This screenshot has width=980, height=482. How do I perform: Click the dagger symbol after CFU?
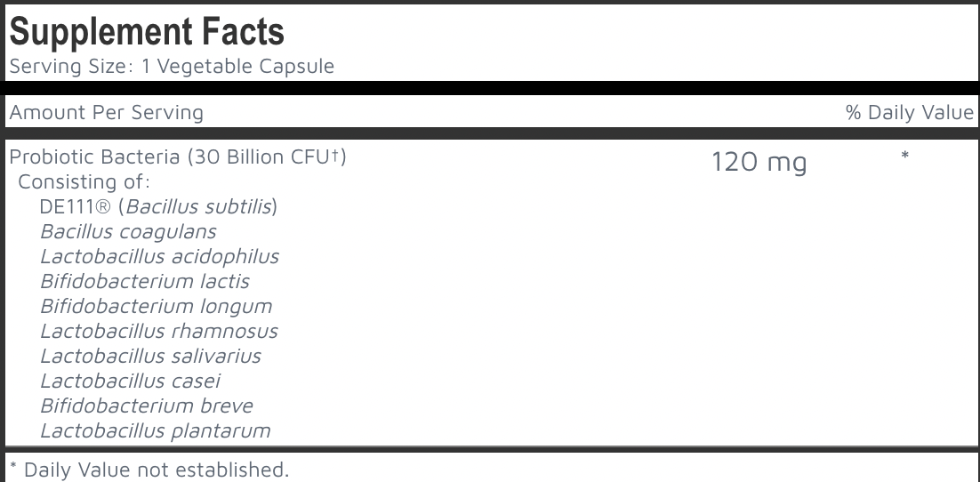click(337, 155)
